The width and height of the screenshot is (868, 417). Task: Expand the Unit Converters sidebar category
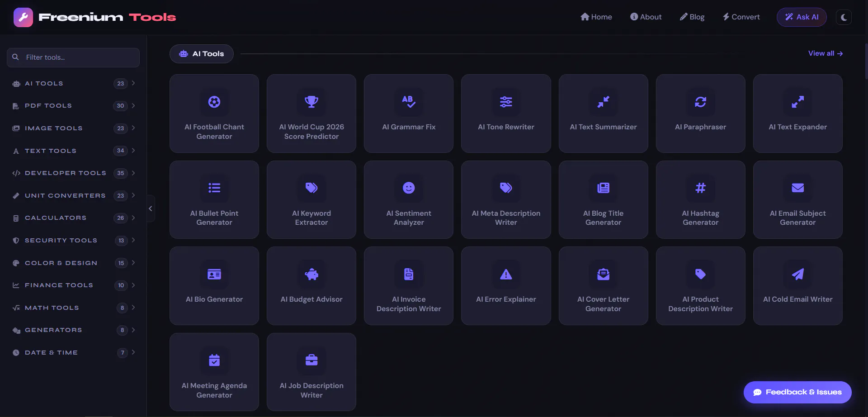[73, 195]
